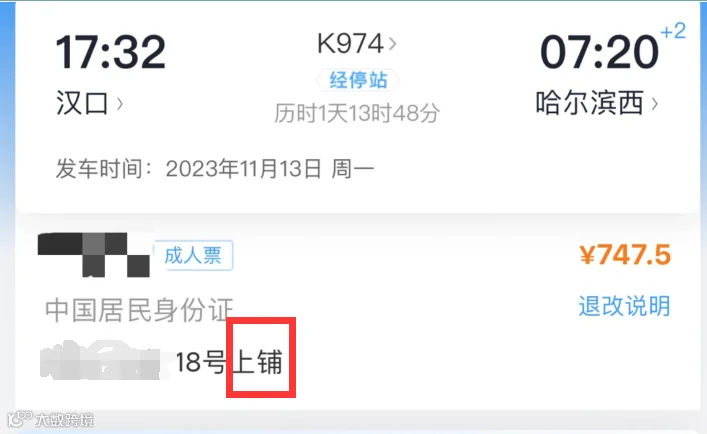This screenshot has height=434, width=707.
Task: Open train K974 details
Action: [350, 44]
